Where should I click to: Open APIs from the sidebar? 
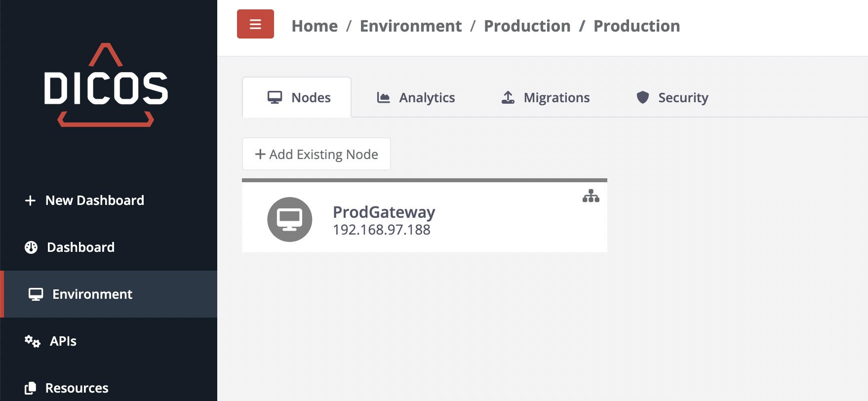click(x=109, y=341)
